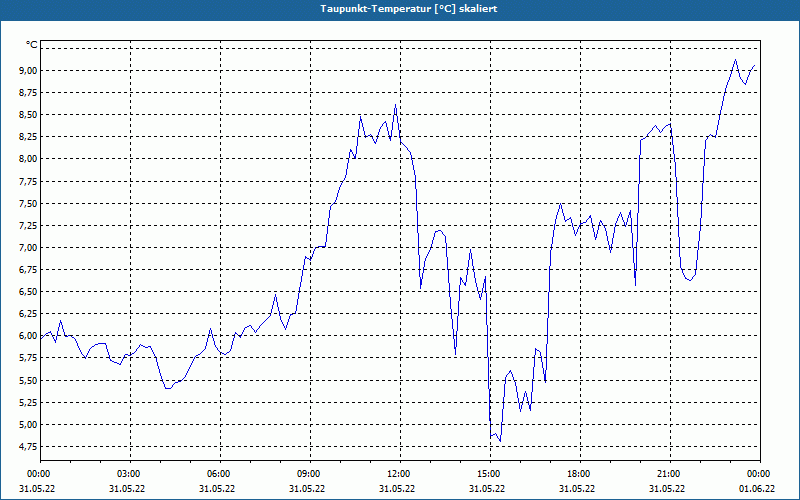800x500 pixels.
Task: Click the 5,25 temperature label
Action: (29, 403)
